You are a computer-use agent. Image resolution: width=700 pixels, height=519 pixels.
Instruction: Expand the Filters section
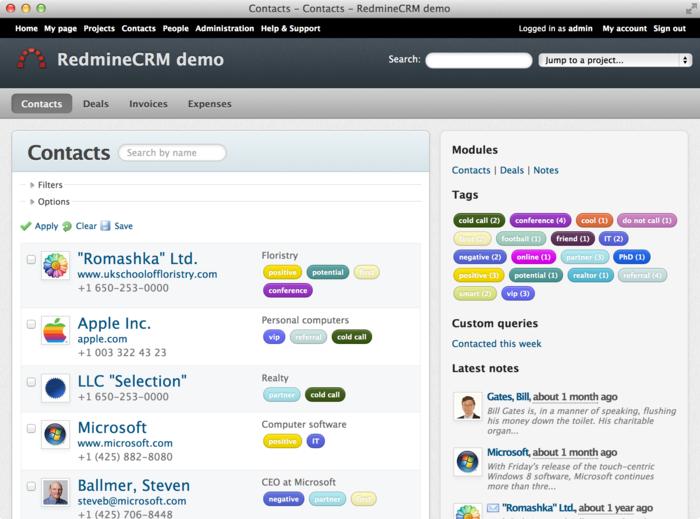pyautogui.click(x=46, y=185)
